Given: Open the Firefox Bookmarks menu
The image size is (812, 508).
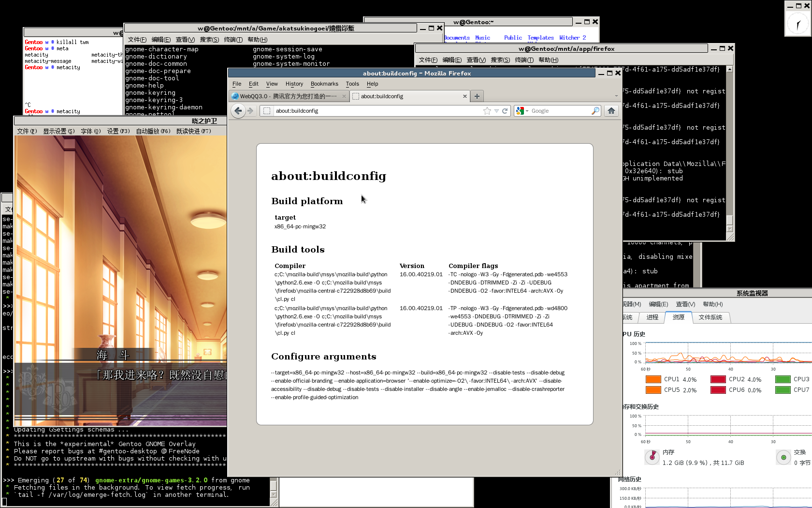Looking at the screenshot, I should pos(324,84).
